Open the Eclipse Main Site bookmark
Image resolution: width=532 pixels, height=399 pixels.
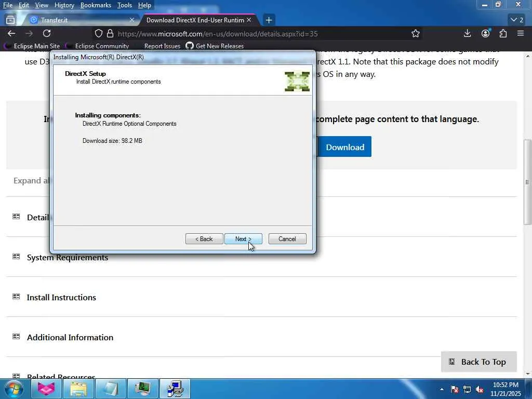[33, 46]
